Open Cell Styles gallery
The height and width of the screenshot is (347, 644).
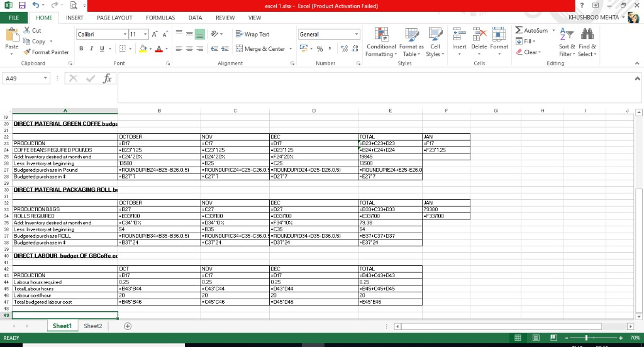[x=435, y=42]
